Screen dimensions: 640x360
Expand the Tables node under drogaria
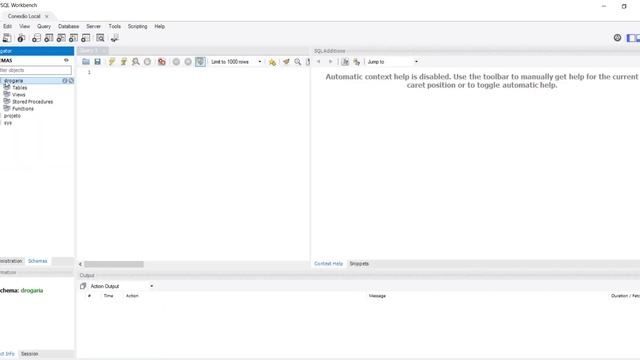click(20, 88)
